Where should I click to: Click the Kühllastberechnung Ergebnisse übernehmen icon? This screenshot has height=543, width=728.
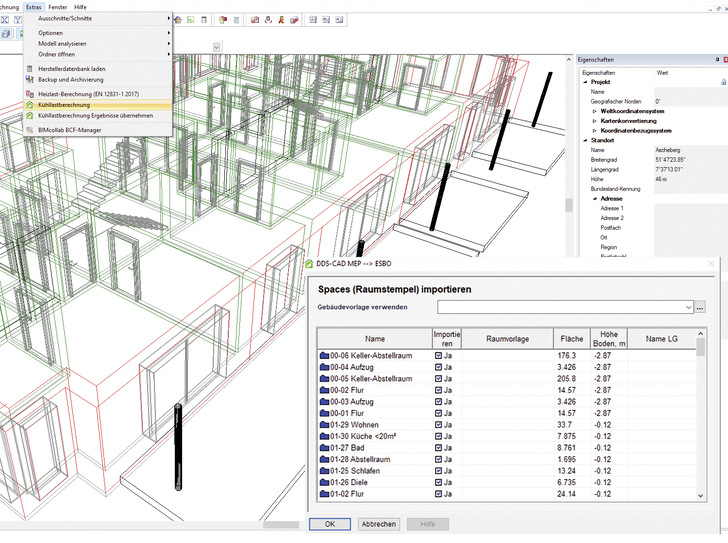29,116
